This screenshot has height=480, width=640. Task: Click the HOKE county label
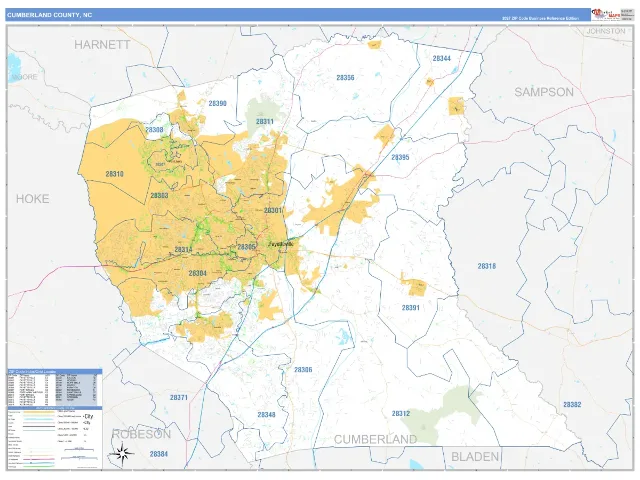pos(33,199)
